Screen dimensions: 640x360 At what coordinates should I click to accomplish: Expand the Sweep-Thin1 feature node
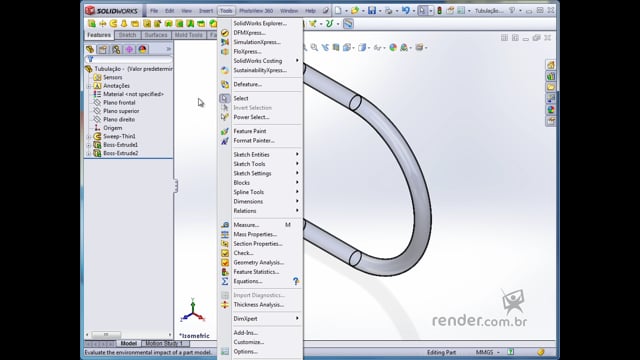pos(89,137)
